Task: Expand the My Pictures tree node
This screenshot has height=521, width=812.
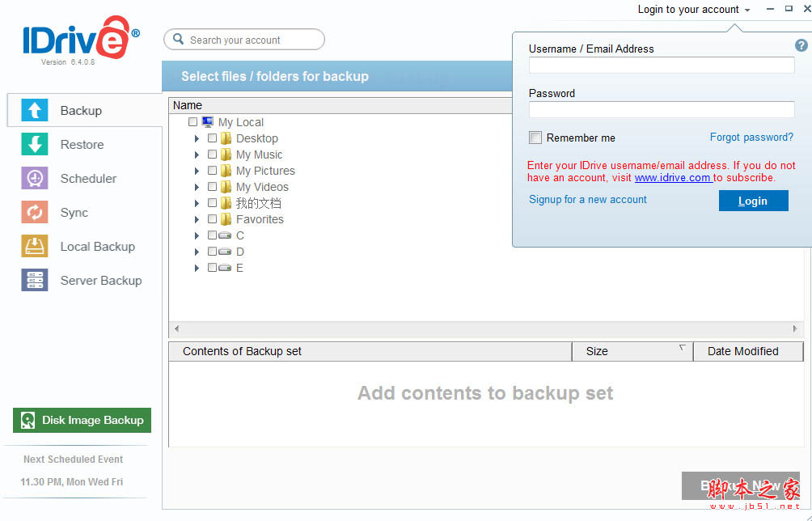Action: [197, 171]
